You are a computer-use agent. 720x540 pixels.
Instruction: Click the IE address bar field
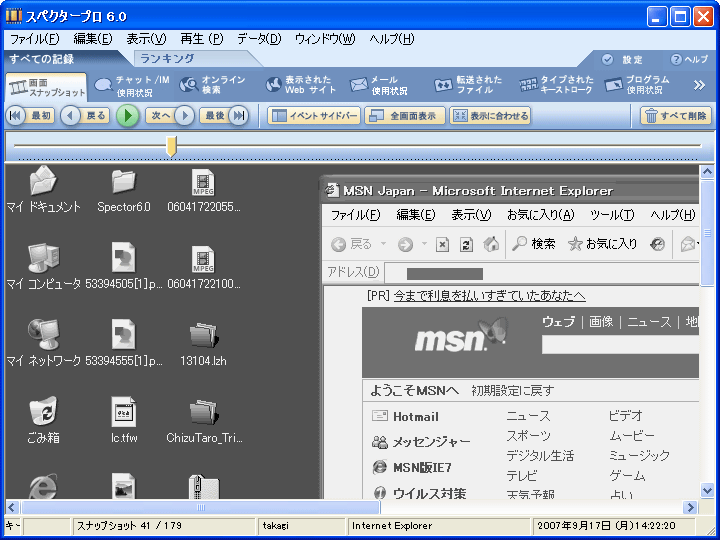pos(542,274)
